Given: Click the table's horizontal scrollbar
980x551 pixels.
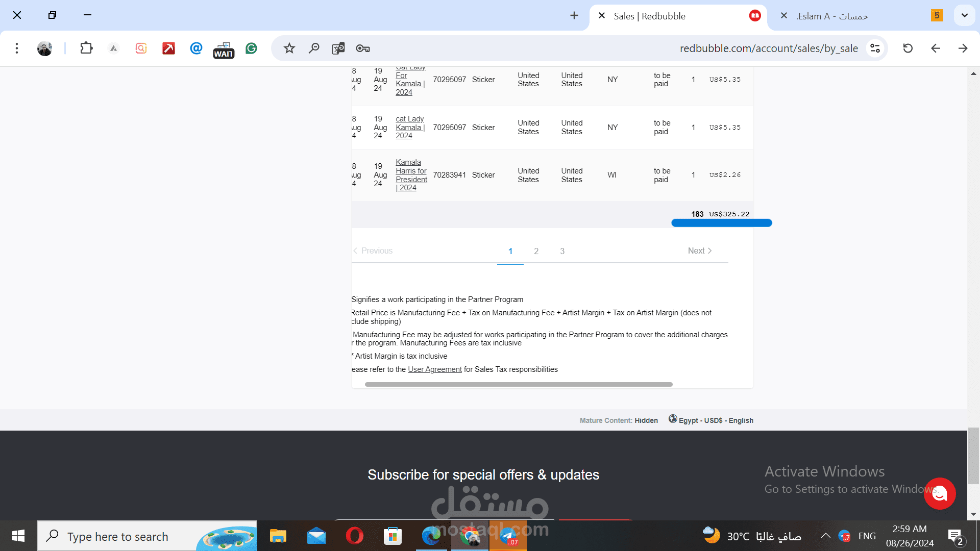Looking at the screenshot, I should point(519,384).
